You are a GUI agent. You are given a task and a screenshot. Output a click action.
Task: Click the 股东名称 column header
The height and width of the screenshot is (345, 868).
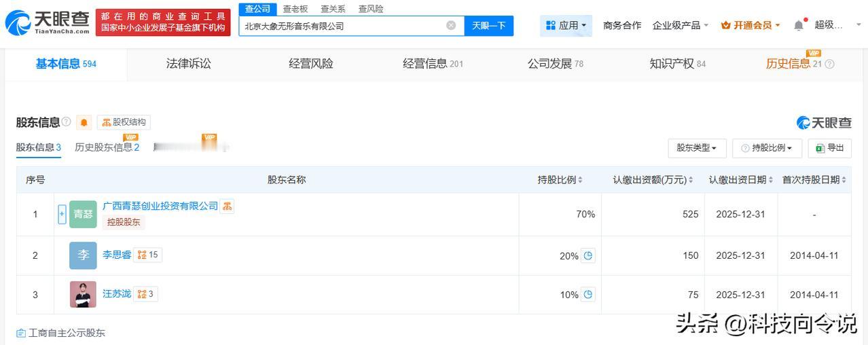tap(287, 180)
